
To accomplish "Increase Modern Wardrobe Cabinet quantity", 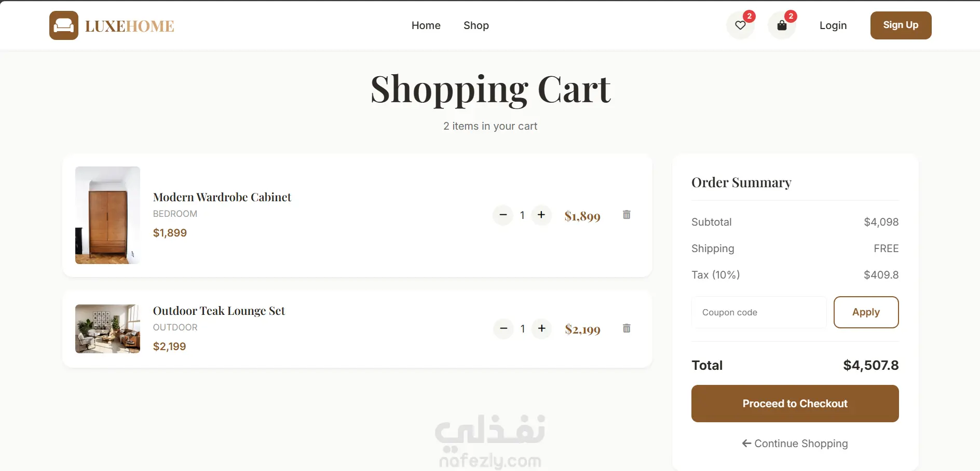I will pos(541,215).
